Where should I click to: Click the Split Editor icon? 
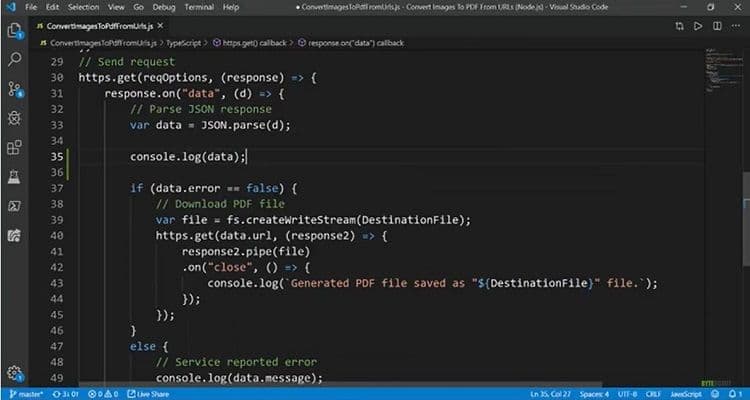716,26
